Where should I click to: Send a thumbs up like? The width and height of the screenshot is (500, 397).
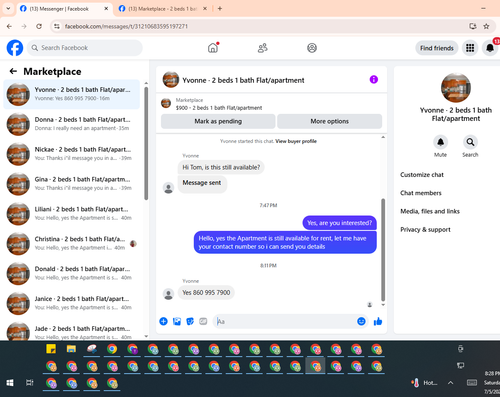click(378, 321)
